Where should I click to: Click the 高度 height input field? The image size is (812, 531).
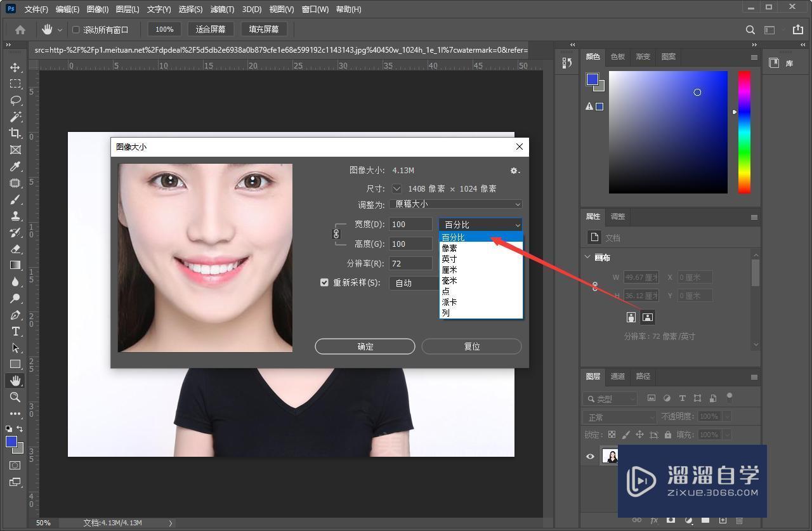[410, 244]
